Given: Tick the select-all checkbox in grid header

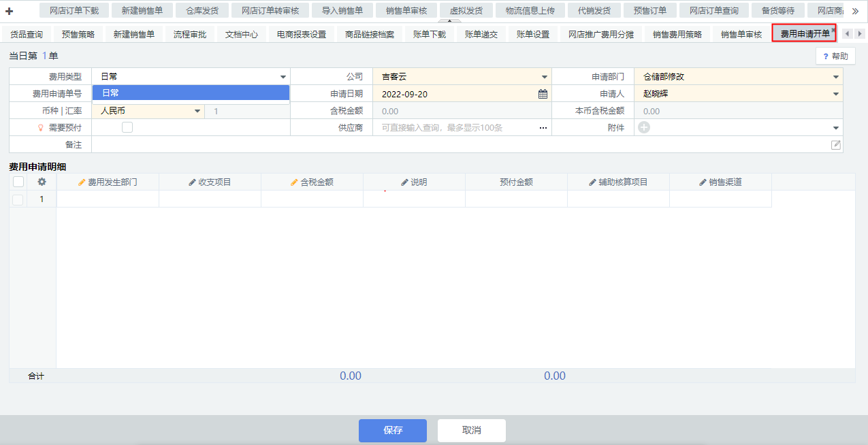Looking at the screenshot, I should [18, 182].
